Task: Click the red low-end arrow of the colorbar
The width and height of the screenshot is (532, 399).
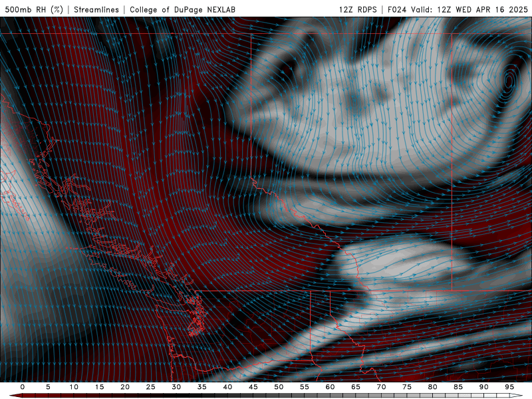Action: 15,396
